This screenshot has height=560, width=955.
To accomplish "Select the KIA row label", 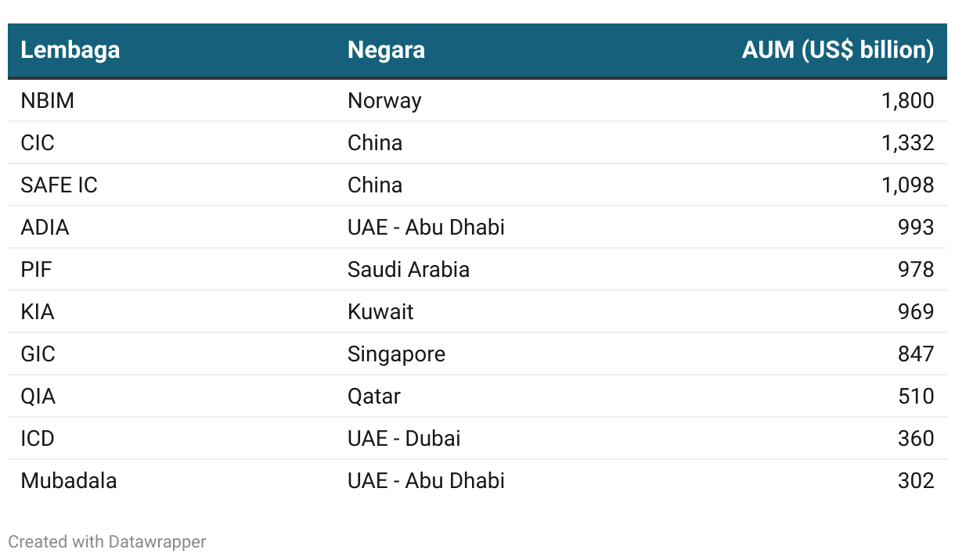I will click(x=38, y=312).
